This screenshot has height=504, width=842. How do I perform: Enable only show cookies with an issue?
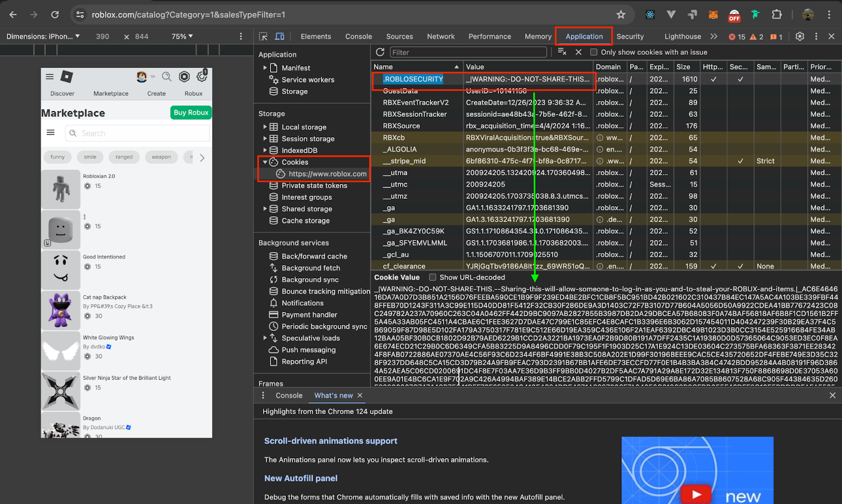point(594,52)
